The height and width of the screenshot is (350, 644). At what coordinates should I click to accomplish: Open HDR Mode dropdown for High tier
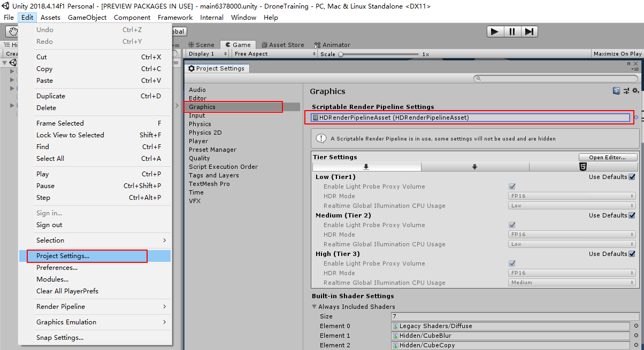coord(572,273)
